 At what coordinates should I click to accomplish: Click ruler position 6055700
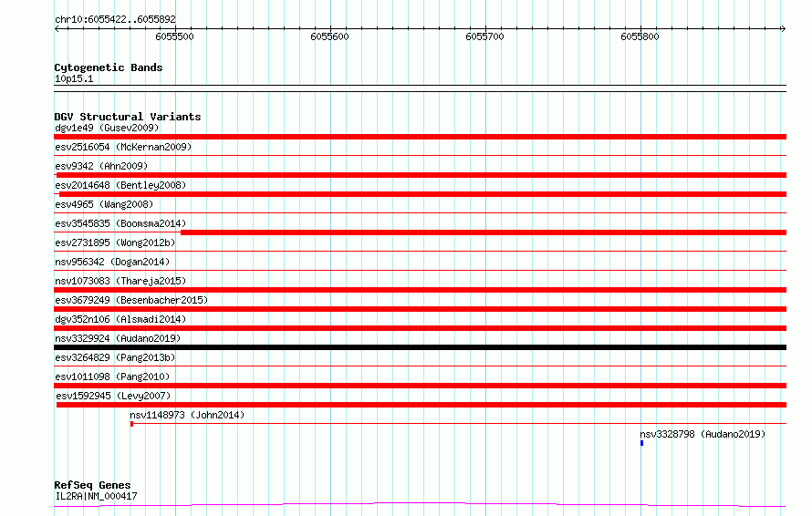click(484, 36)
